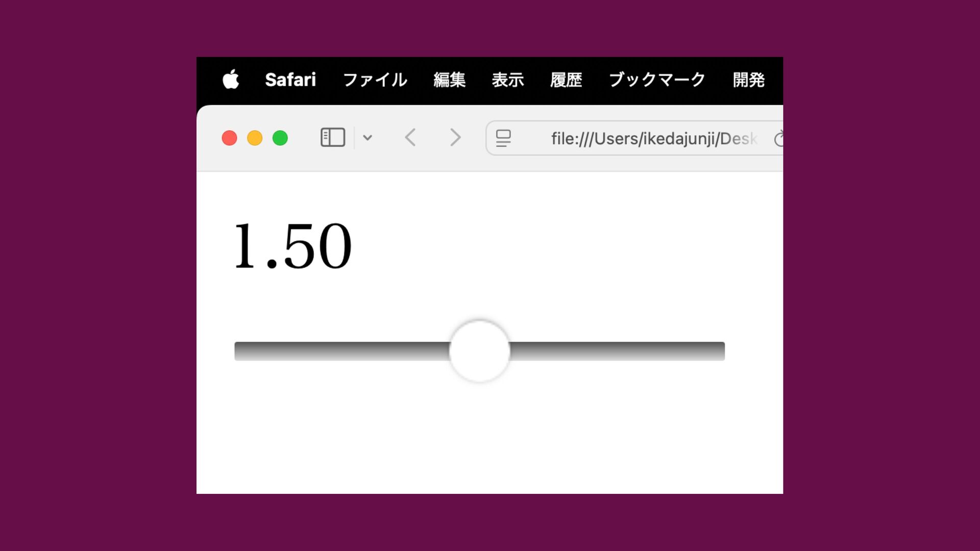Open the 編集 menu
This screenshot has height=551, width=980.
click(450, 80)
